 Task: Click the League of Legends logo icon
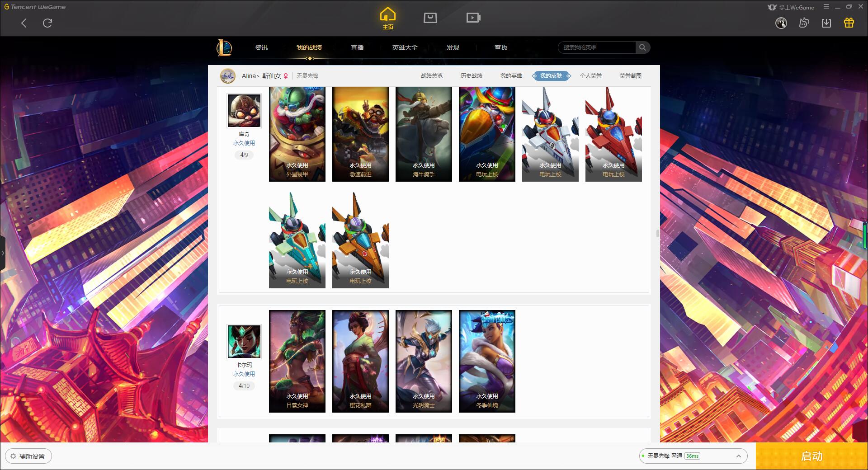tap(224, 47)
